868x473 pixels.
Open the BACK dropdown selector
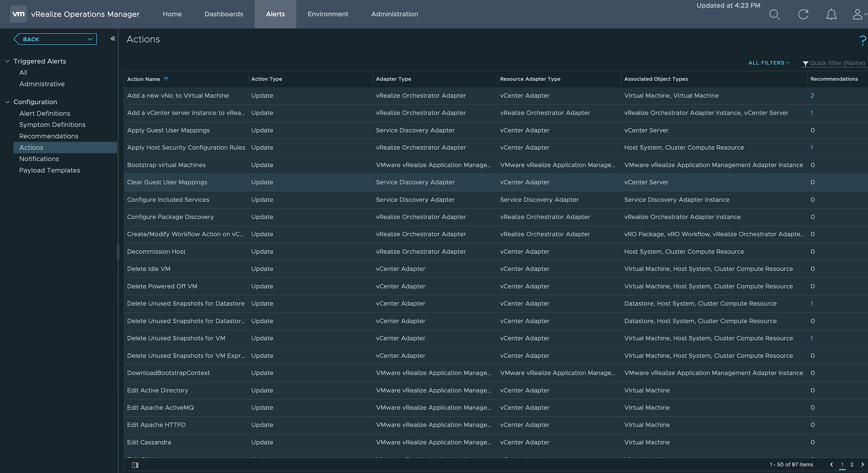55,39
